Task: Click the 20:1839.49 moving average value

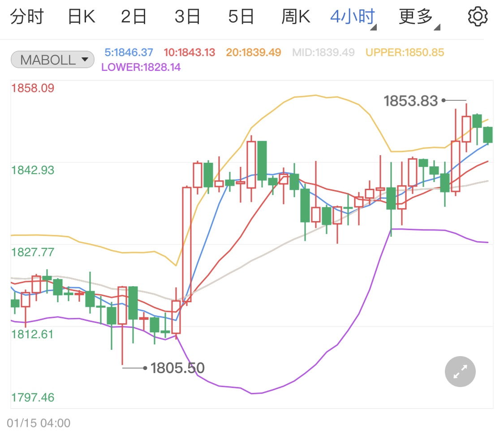Action: [253, 52]
